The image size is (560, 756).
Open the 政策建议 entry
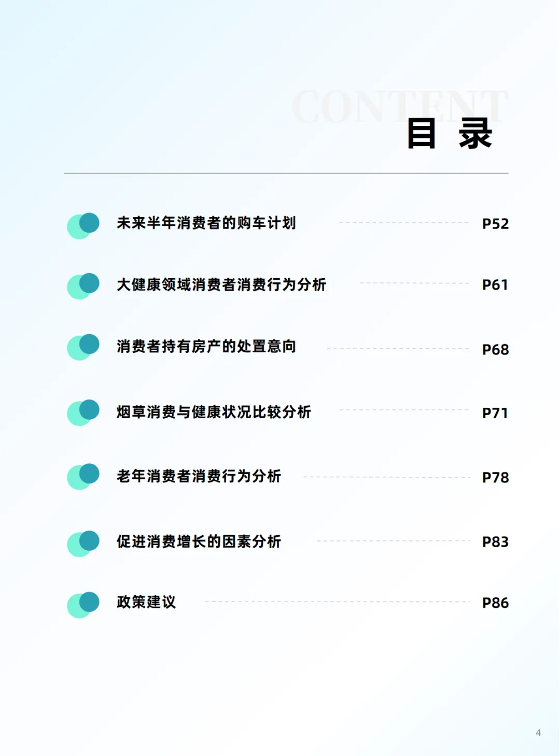click(146, 602)
